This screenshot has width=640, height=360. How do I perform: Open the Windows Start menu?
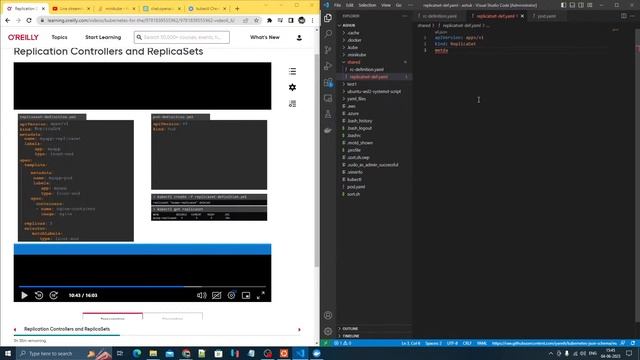[8, 353]
